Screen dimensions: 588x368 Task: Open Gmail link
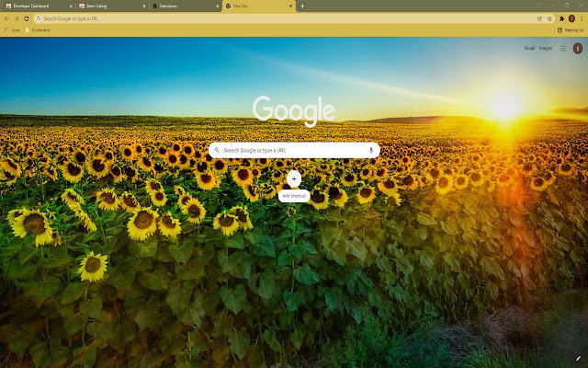coord(529,48)
